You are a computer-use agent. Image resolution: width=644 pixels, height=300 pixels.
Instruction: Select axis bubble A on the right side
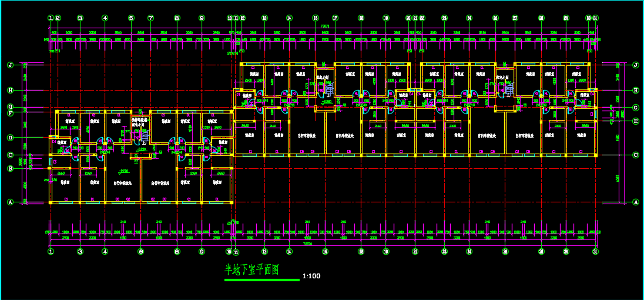coord(635,202)
